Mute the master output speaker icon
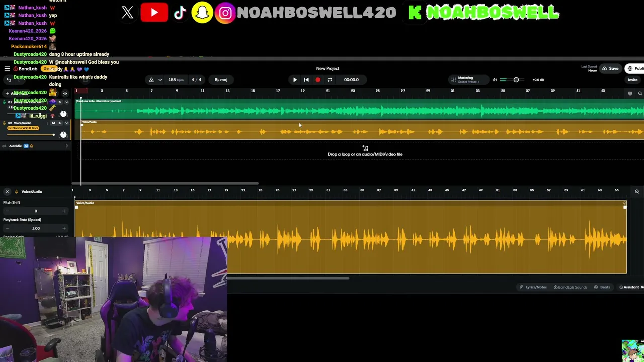This screenshot has height=362, width=644. tap(495, 80)
